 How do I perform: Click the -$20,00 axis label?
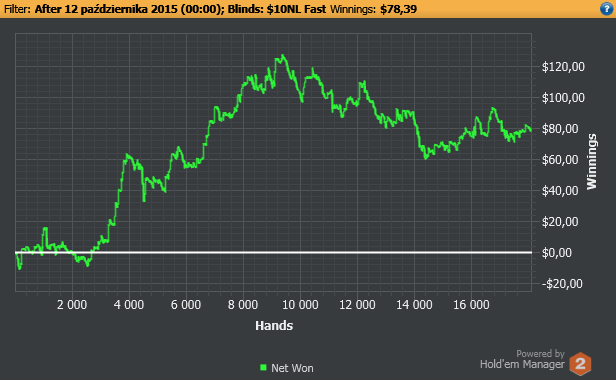[x=562, y=284]
